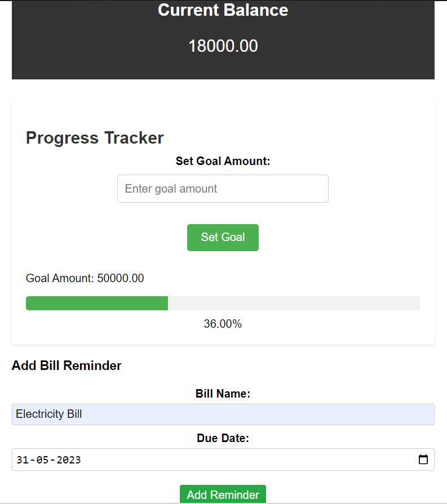This screenshot has height=504, width=447.
Task: Click the Bill Name label
Action: pos(223,394)
